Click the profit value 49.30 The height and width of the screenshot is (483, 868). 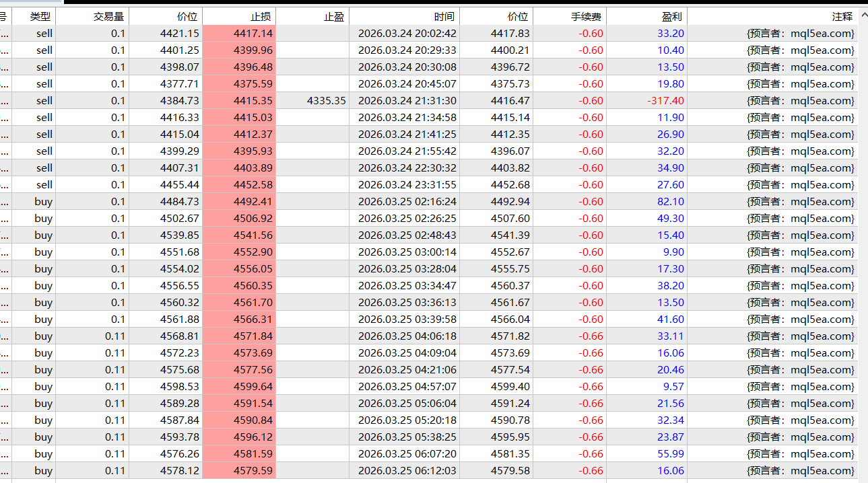pyautogui.click(x=670, y=219)
